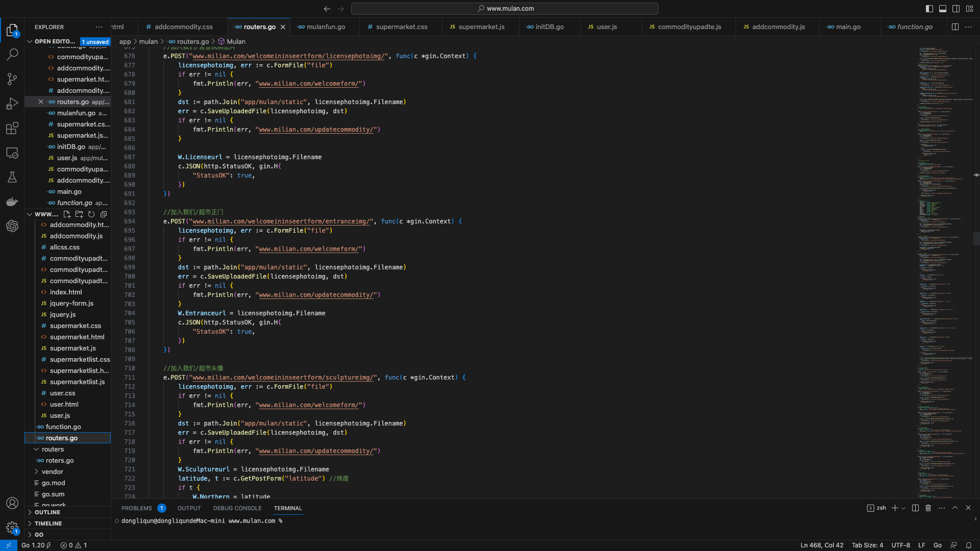Click the New Folder icon in explorer
The width and height of the screenshot is (980, 551).
tap(79, 214)
